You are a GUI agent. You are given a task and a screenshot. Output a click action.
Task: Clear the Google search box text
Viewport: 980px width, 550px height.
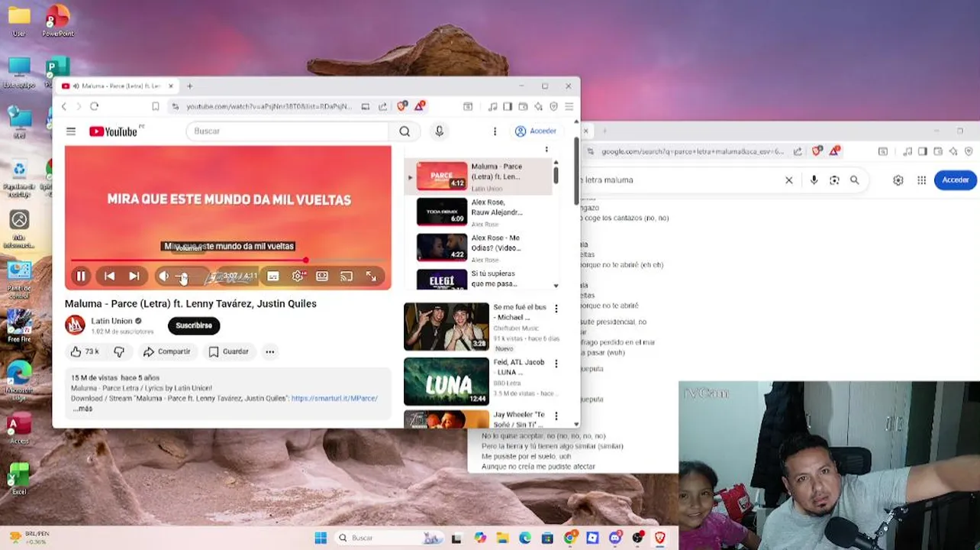click(789, 180)
